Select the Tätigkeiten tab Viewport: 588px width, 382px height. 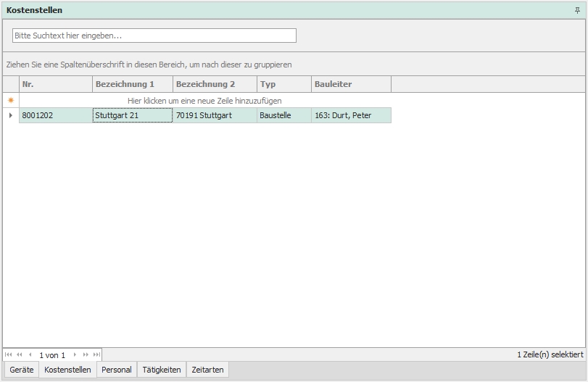162,370
